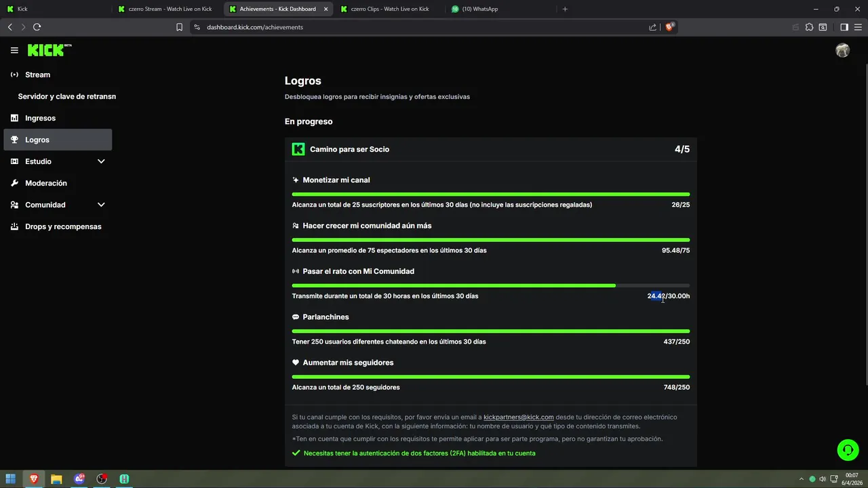Click the OBS Studio taskbar icon
868x488 pixels.
102,479
